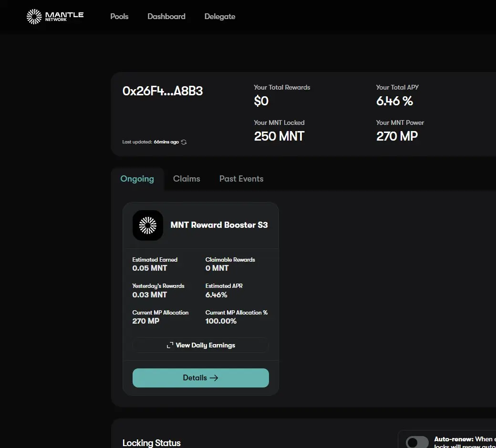Viewport: 496px width, 448px height.
Task: Refresh the last updated data icon
Action: [184, 142]
